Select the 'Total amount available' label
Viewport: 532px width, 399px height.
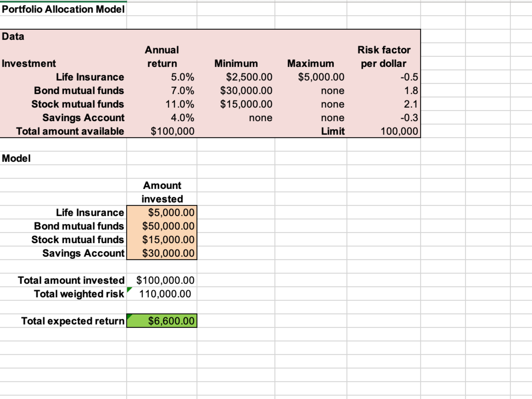(63, 131)
